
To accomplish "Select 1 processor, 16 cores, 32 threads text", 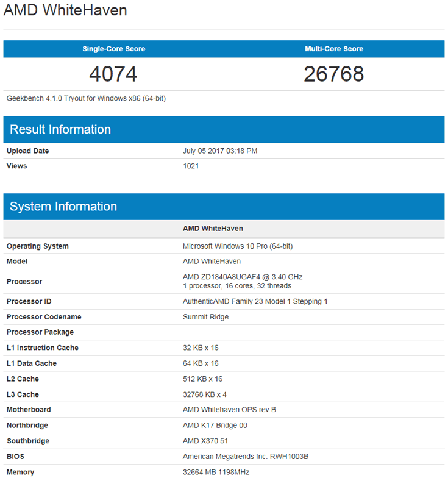I will (x=237, y=286).
